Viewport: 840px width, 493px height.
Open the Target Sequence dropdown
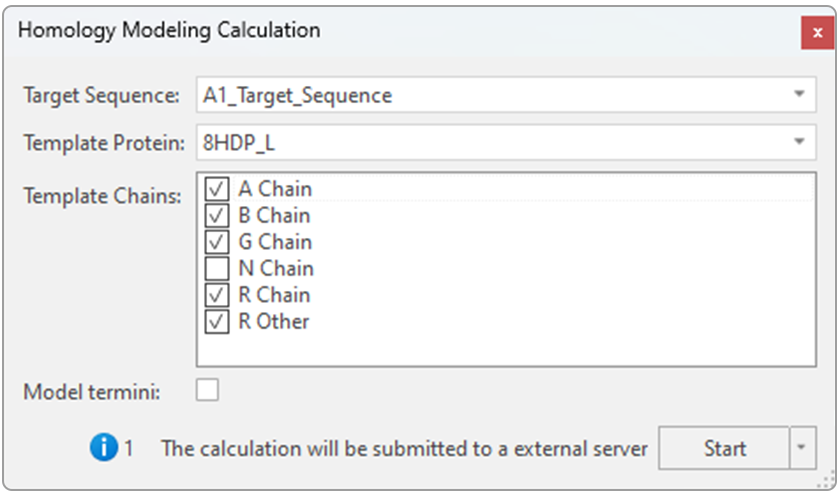[799, 95]
